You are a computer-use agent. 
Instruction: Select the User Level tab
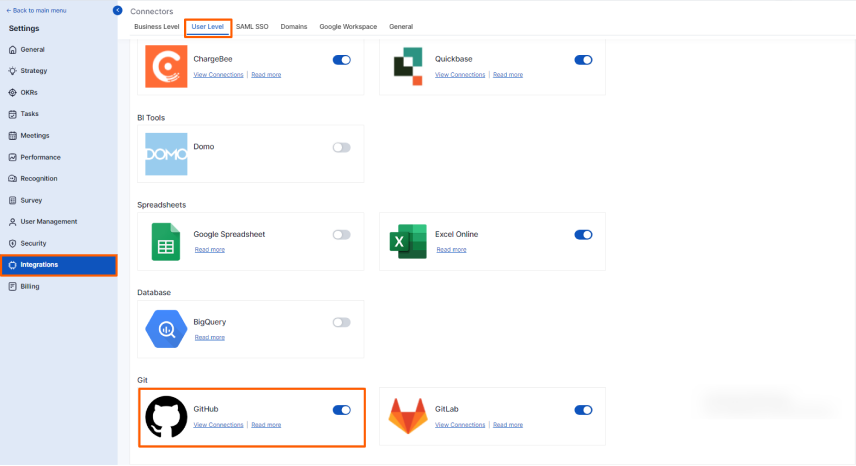click(x=207, y=27)
